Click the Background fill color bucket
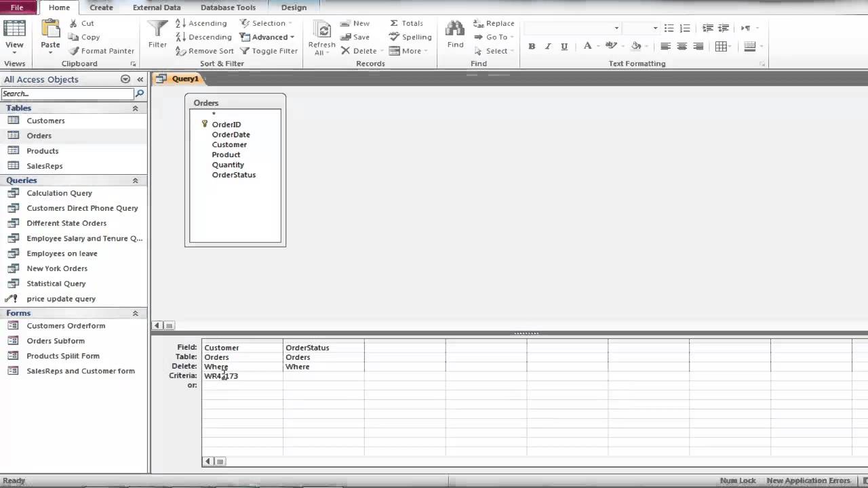Screen dimensions: 868x488 coord(635,47)
